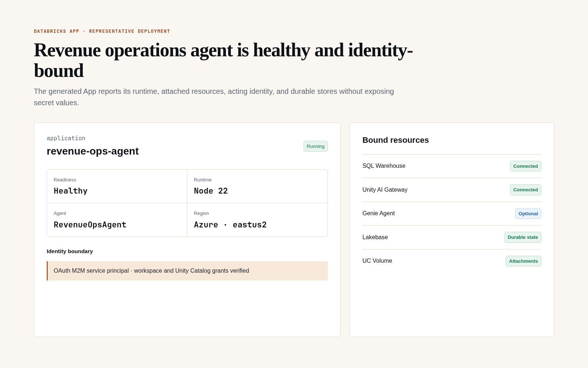Click the Unity AI Gateway Connected badge
The height and width of the screenshot is (368, 588).
526,190
